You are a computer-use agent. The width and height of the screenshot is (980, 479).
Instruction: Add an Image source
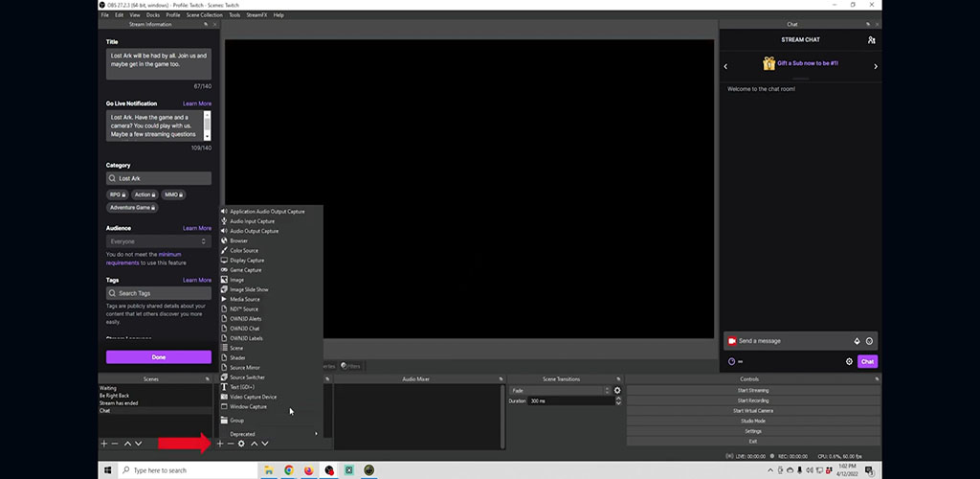coord(237,280)
